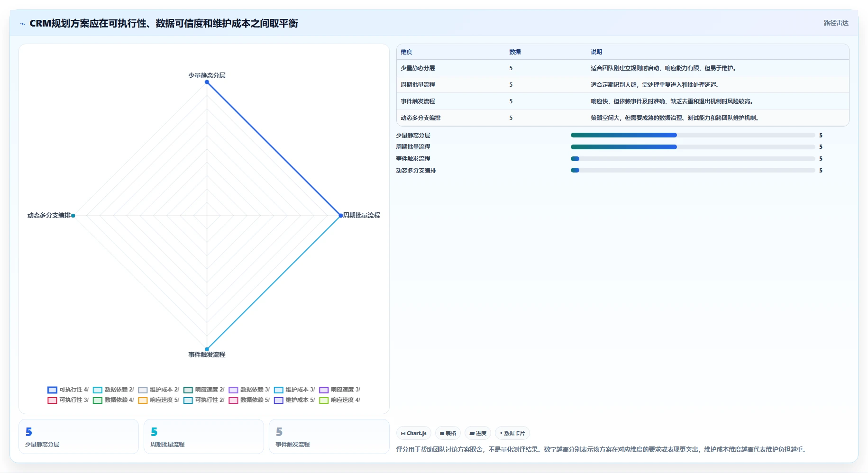Toggle the 可执行性 3/ legend entry

tap(68, 400)
